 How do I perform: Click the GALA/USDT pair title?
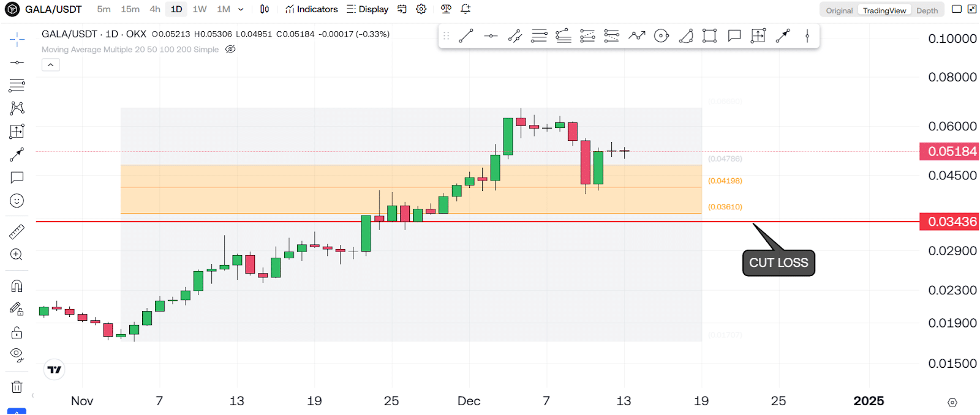coord(53,9)
